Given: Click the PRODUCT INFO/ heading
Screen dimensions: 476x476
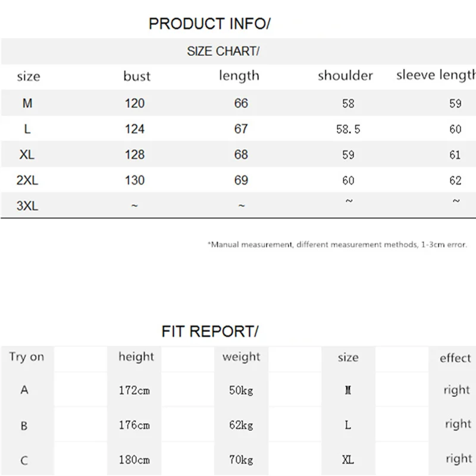Looking at the screenshot, I should pyautogui.click(x=209, y=24).
